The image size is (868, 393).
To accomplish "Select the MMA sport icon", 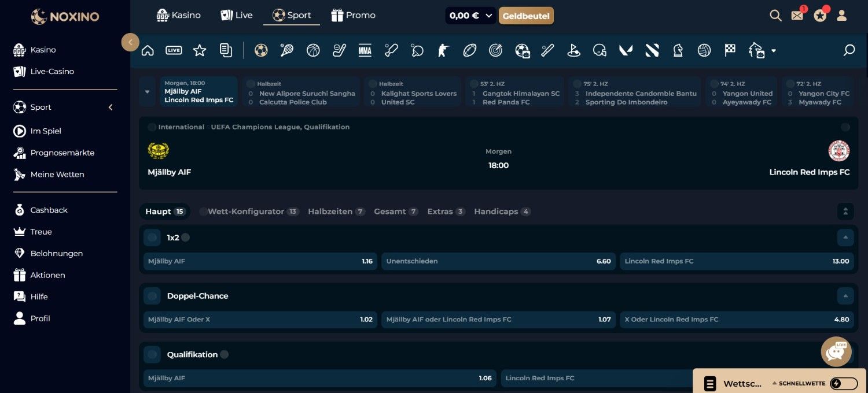I will click(365, 51).
